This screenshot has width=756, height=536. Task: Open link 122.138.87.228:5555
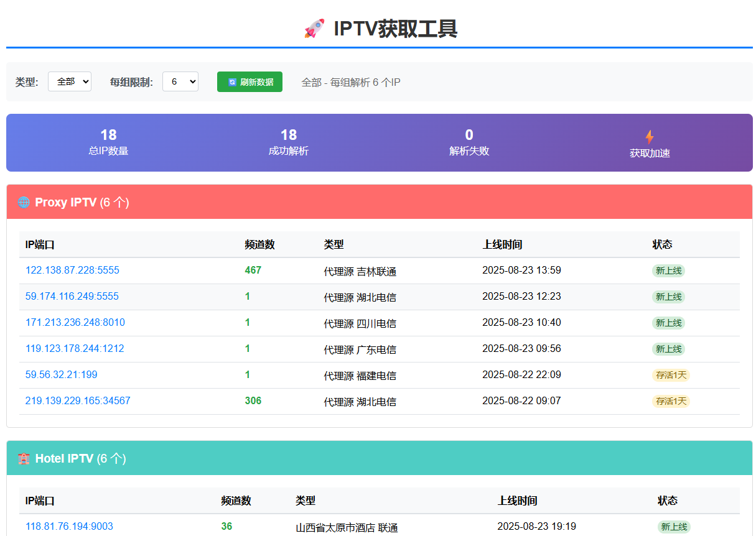point(72,270)
